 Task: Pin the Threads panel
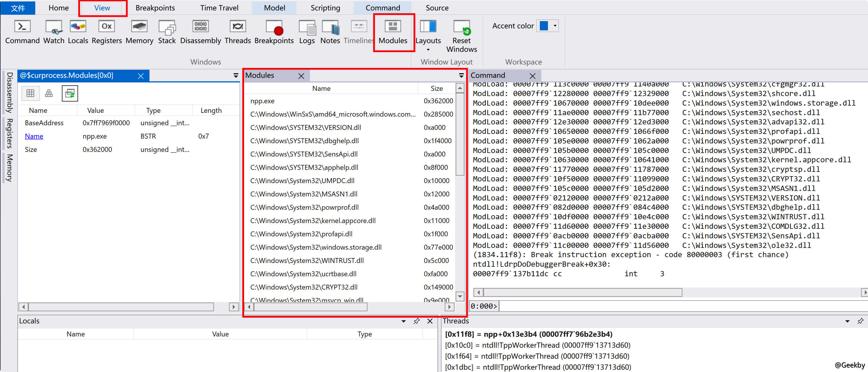(860, 321)
